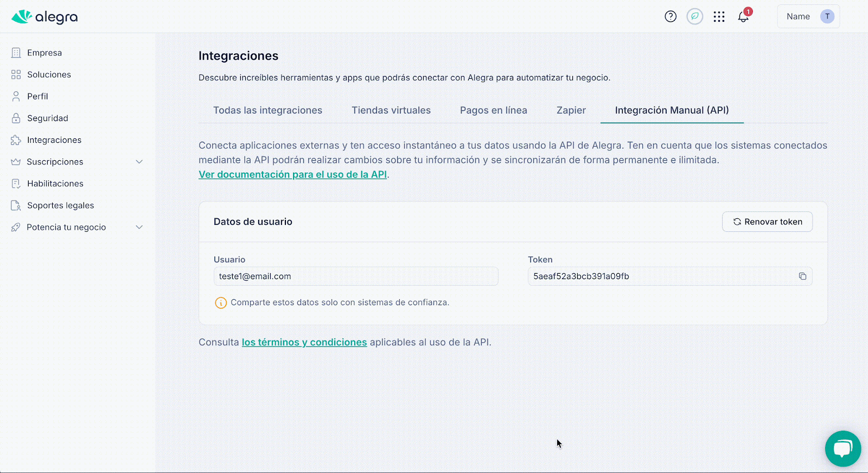Click the Potencia tu negocio rocket icon
868x473 pixels.
pos(16,227)
